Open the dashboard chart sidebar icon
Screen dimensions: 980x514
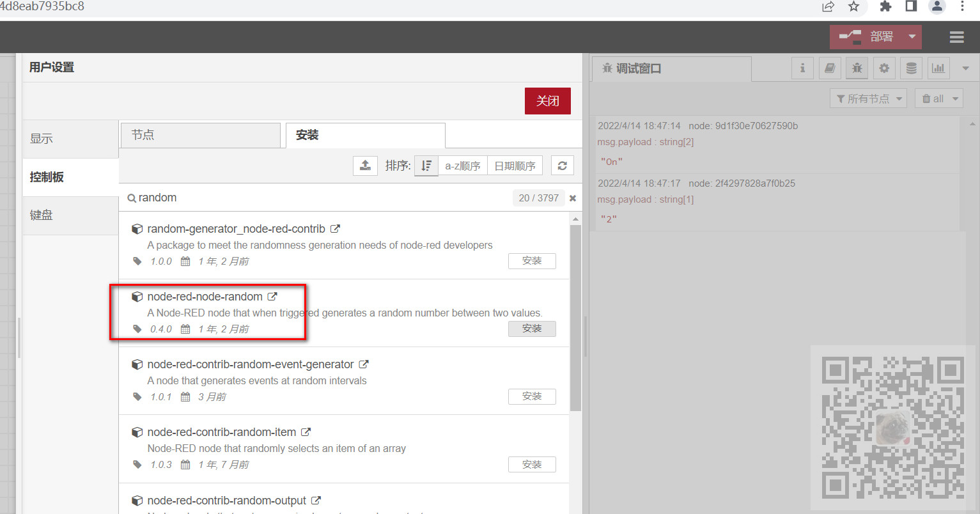938,68
